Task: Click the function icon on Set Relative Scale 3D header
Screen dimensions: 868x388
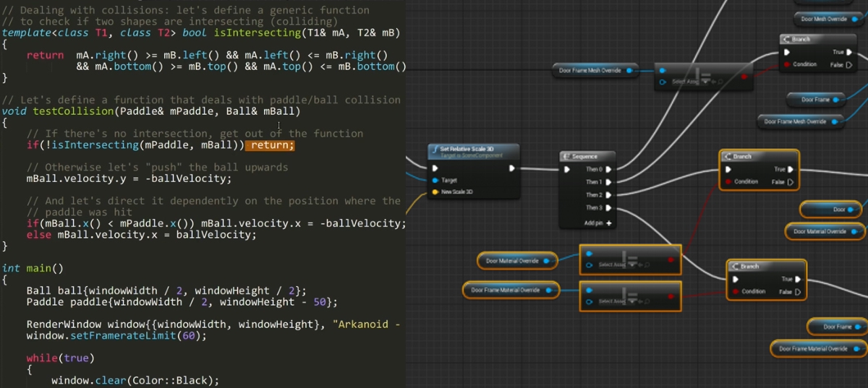Action: (x=435, y=150)
